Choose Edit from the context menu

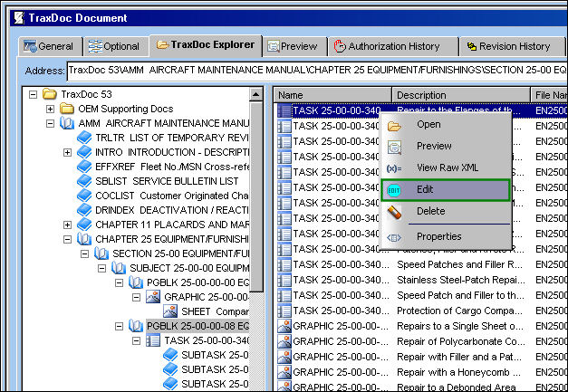click(x=445, y=190)
